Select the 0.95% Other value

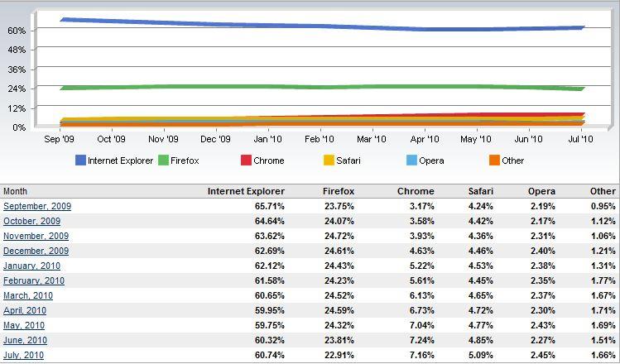tap(603, 206)
